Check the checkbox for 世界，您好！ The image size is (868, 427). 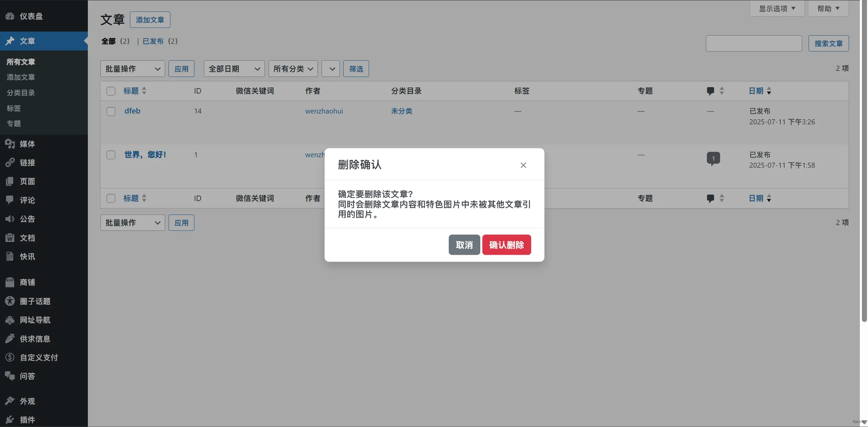[x=111, y=155]
